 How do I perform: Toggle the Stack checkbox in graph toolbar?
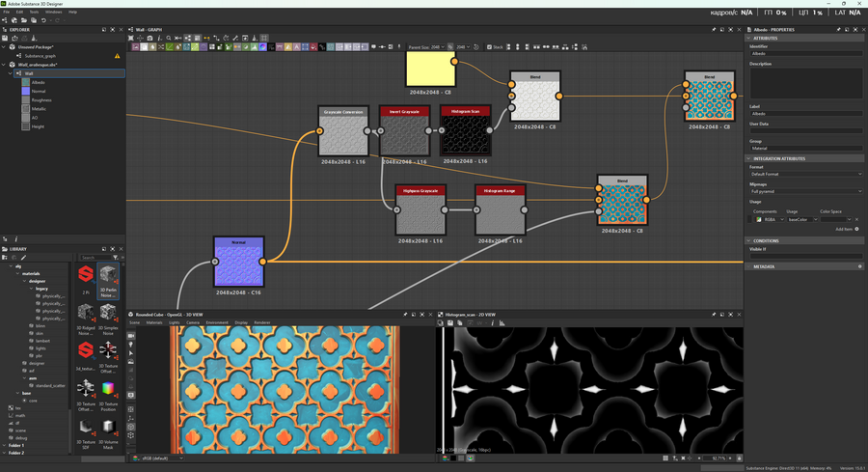click(490, 46)
